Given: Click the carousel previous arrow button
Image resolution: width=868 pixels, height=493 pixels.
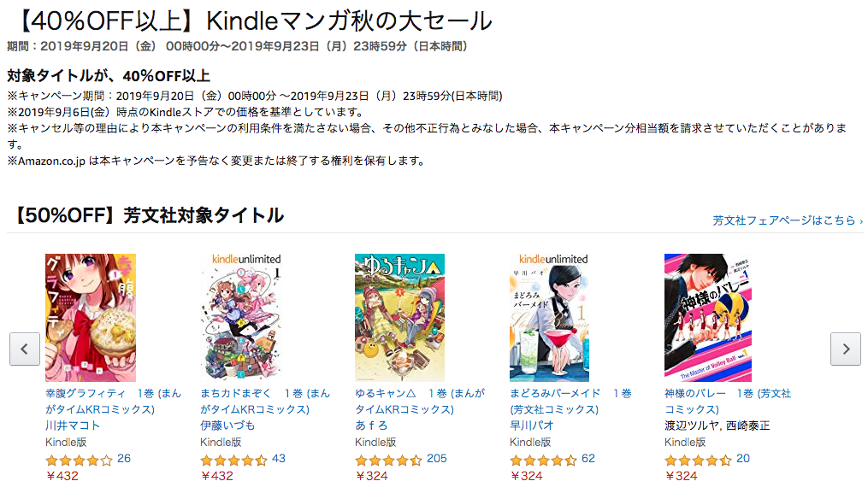Looking at the screenshot, I should pos(24,349).
